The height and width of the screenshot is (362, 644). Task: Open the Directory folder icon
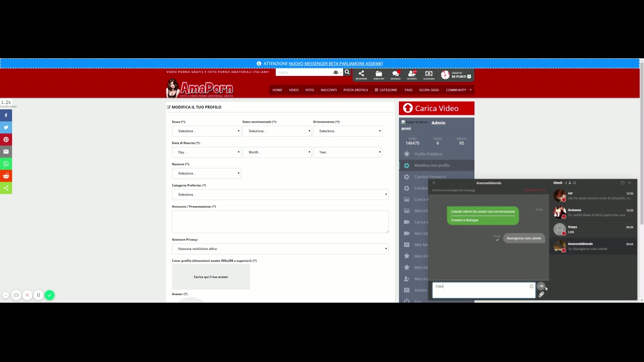tap(378, 75)
